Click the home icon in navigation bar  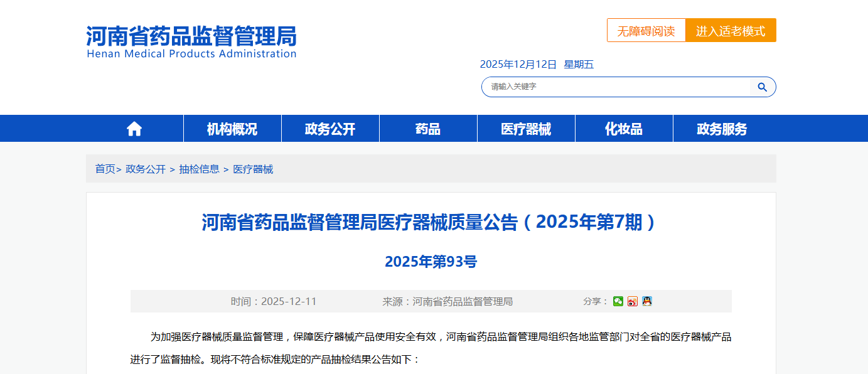click(x=134, y=129)
